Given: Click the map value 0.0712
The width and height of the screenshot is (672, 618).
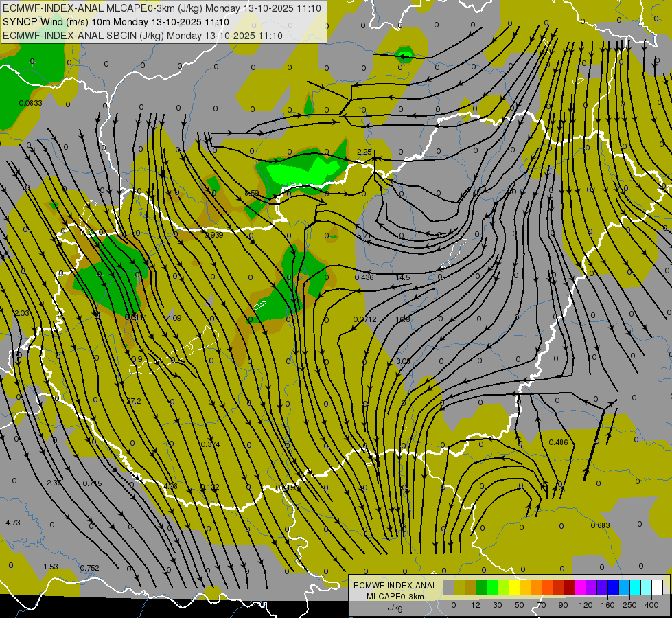Looking at the screenshot, I should pyautogui.click(x=364, y=319).
